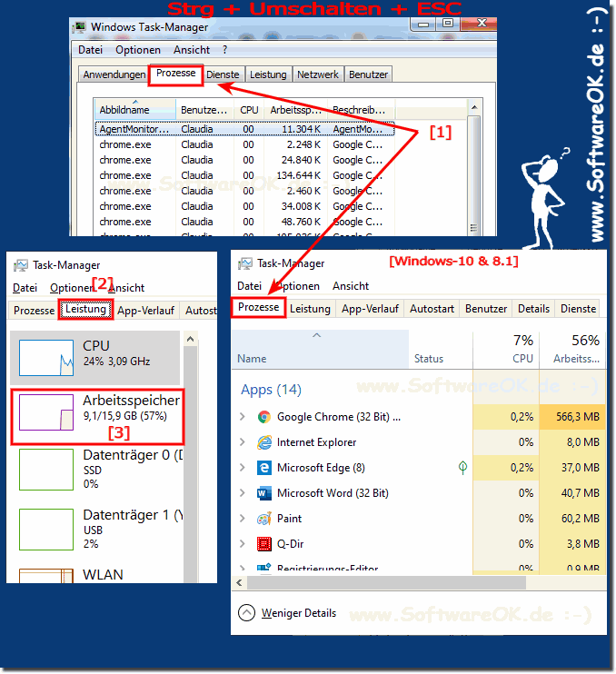The width and height of the screenshot is (616, 674).
Task: Sort by the 56% Arbeitss... column header
Action: pyautogui.click(x=572, y=350)
